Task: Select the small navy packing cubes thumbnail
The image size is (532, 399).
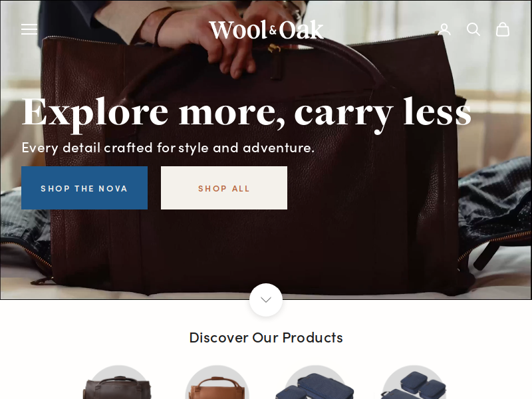Action: [414, 382]
